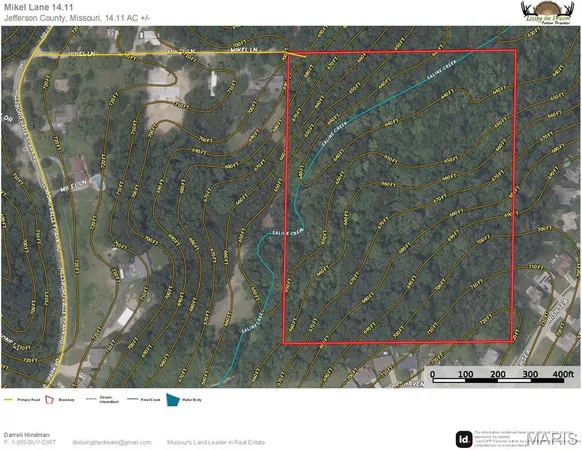Open the dwlivingthedream@gmail.com email address

click(x=112, y=442)
